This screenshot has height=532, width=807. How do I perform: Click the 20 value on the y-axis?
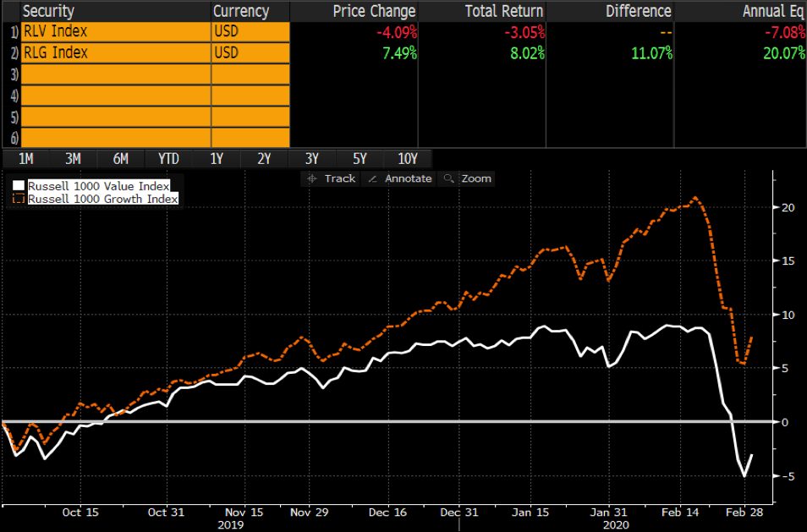coord(788,207)
